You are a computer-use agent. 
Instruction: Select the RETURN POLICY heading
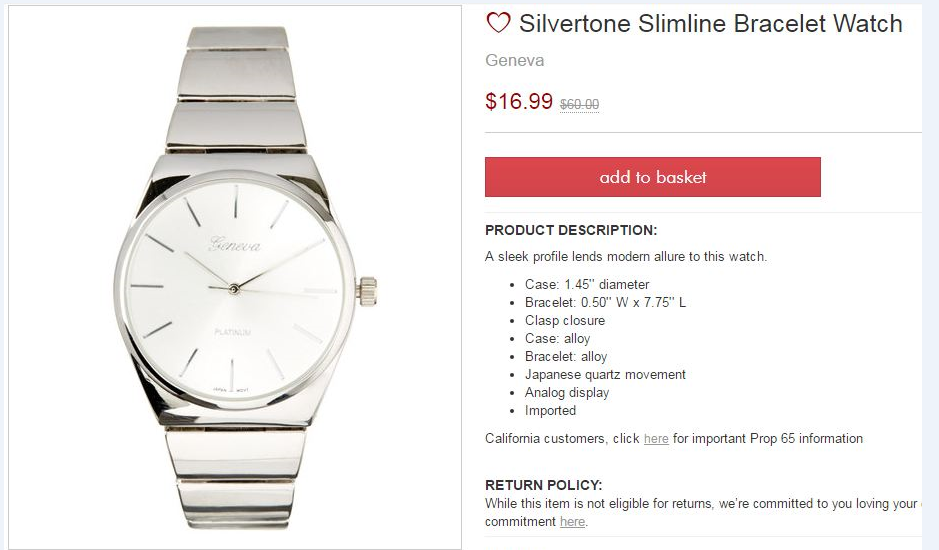click(x=543, y=486)
